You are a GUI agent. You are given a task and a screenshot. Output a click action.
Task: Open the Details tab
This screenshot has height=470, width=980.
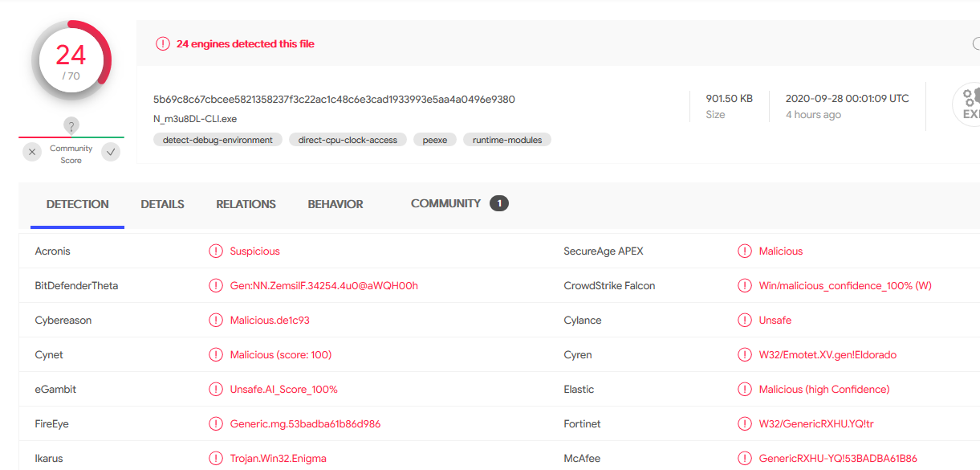coord(162,204)
